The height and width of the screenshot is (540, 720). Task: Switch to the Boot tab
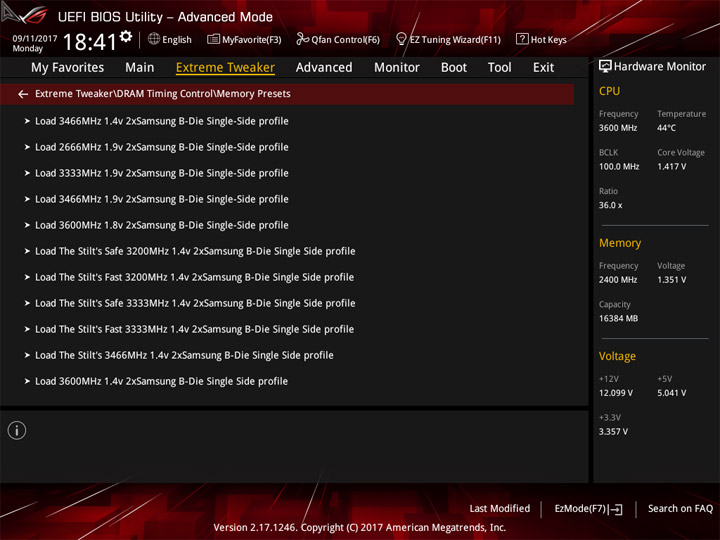(x=454, y=68)
